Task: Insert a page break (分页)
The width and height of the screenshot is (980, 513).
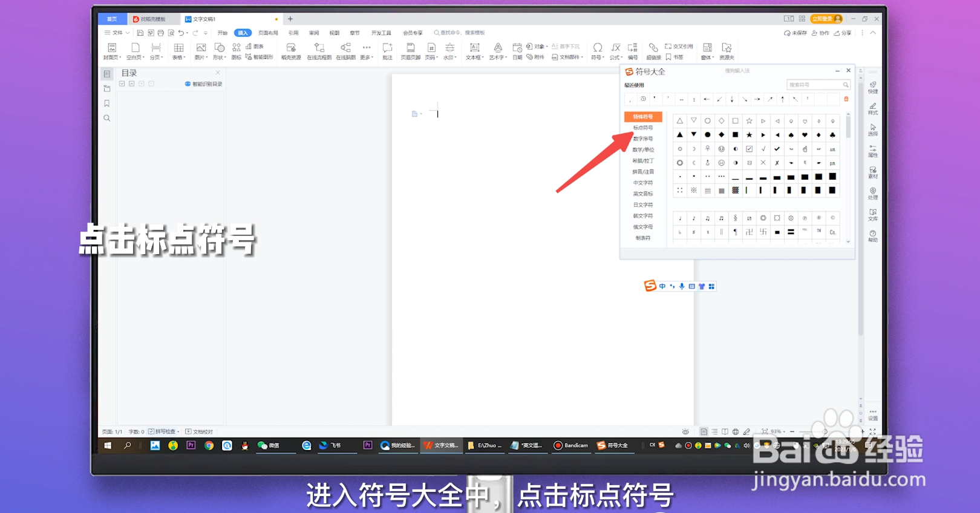Action: (156, 51)
